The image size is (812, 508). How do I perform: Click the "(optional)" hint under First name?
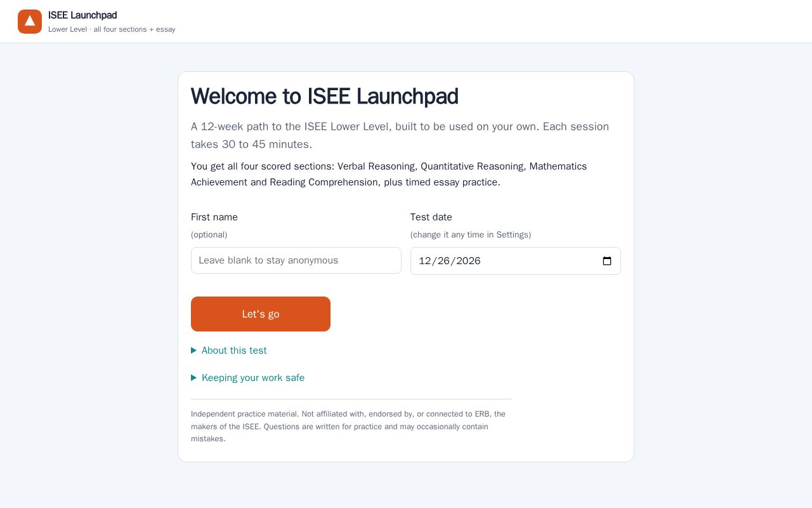point(209,235)
